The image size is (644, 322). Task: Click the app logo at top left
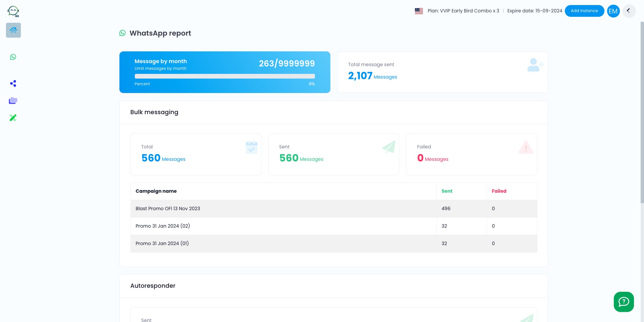coord(13,11)
